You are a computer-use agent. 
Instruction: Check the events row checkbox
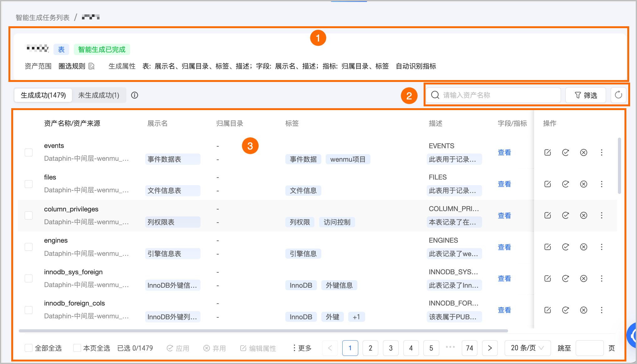pos(29,153)
